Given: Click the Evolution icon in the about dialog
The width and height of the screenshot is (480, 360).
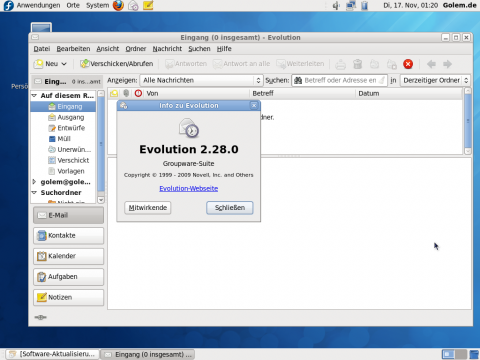Looking at the screenshot, I should pos(189,128).
